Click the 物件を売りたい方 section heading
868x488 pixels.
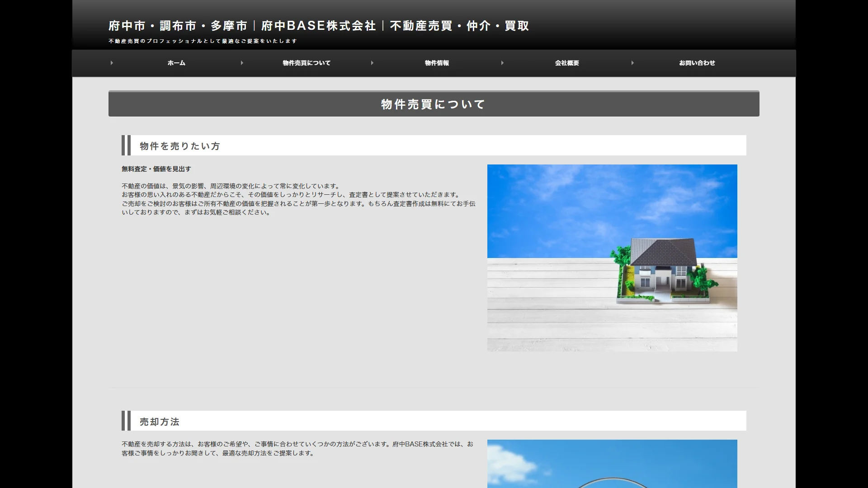point(434,145)
